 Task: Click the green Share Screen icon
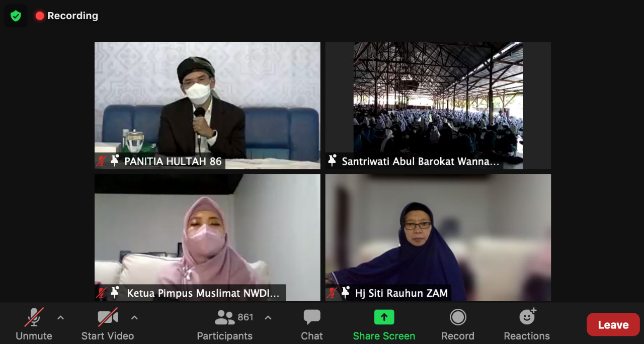point(384,317)
